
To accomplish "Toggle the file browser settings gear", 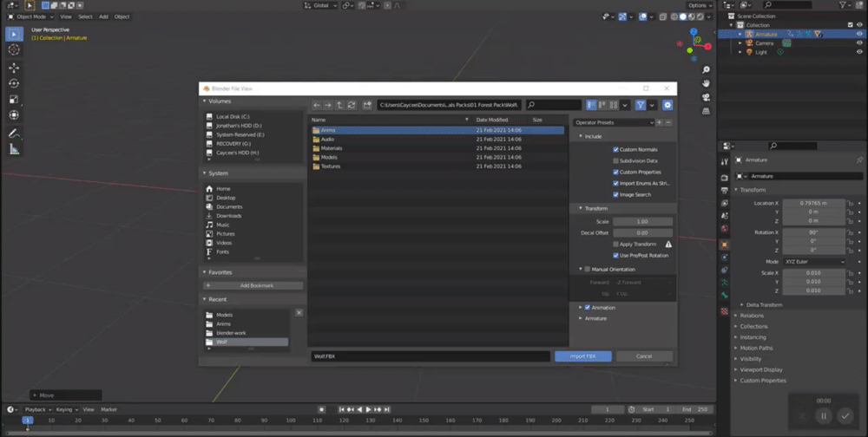I will tap(667, 105).
